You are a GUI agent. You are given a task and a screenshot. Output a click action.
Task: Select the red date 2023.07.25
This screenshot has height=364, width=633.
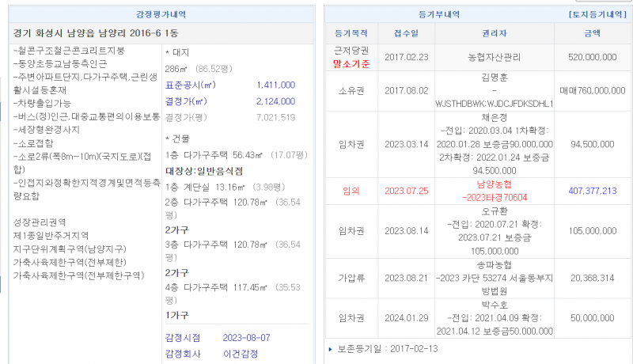coord(406,191)
